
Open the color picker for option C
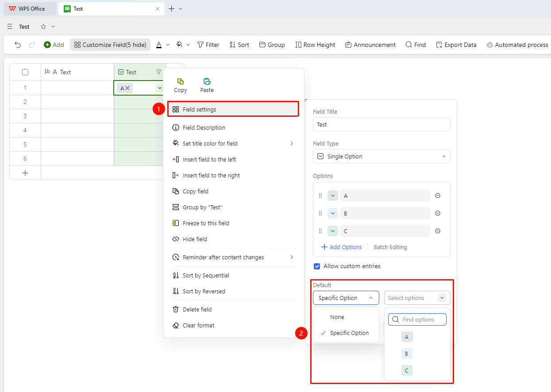333,231
